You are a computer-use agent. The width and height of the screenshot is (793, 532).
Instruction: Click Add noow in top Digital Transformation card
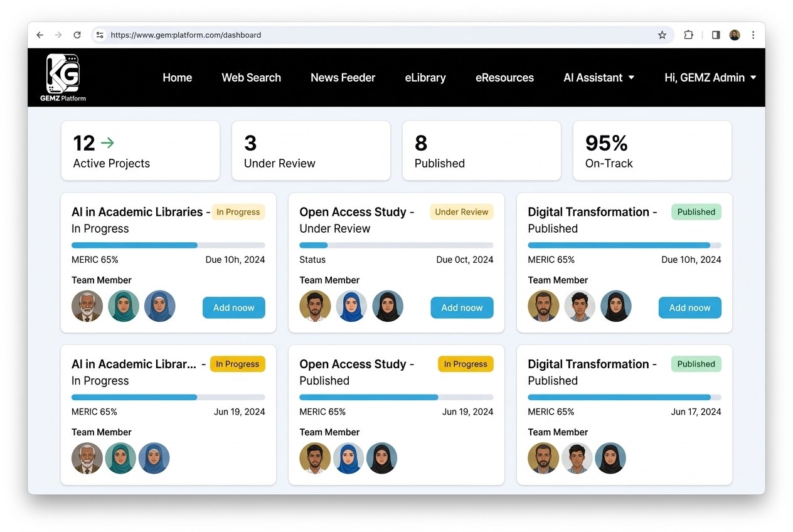click(x=689, y=308)
